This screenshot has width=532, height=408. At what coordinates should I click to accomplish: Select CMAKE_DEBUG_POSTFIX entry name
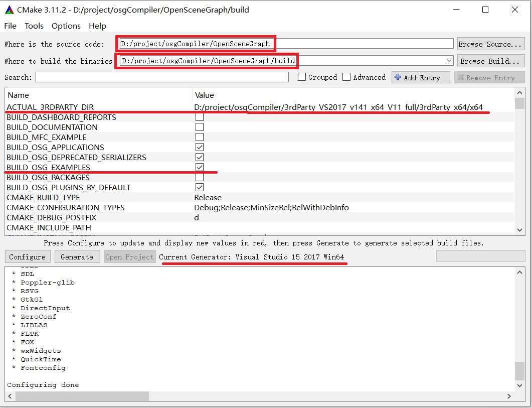coord(52,217)
